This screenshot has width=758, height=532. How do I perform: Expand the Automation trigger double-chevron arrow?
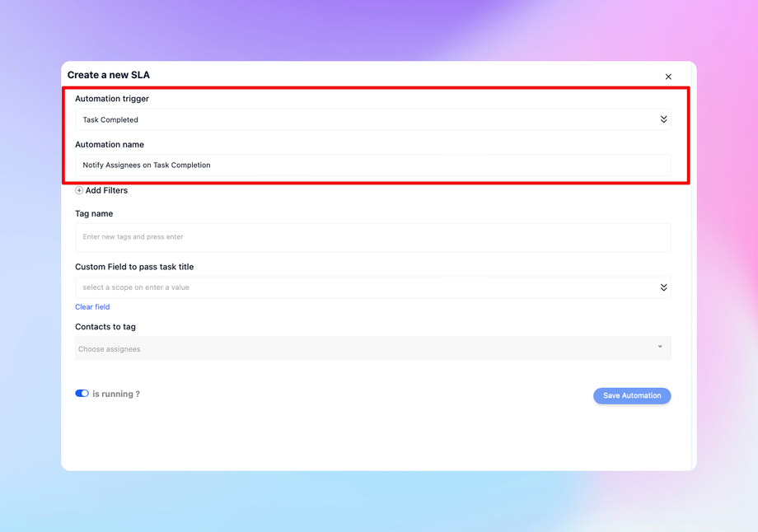[x=663, y=119]
